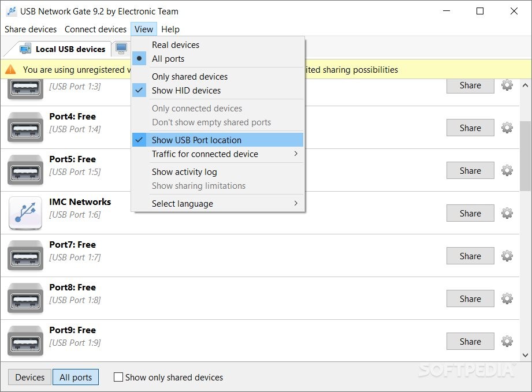Click the scrollbar up arrow

[x=525, y=85]
